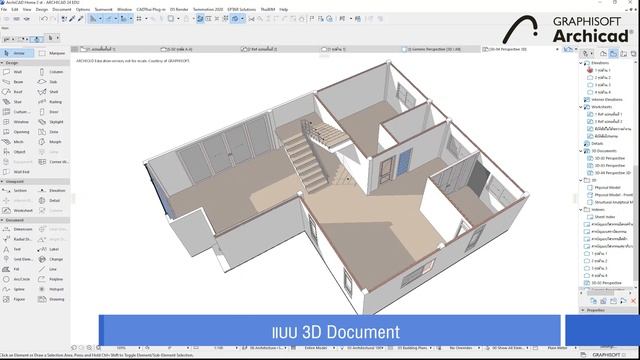The image size is (640, 360).
Task: Select Details item in Navigator tree
Action: click(597, 144)
